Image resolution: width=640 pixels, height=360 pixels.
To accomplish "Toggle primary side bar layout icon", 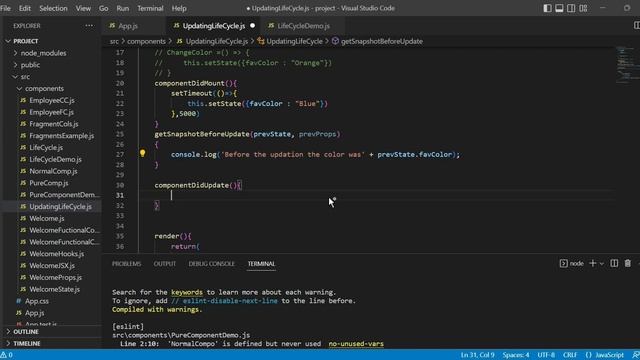I will (x=547, y=8).
